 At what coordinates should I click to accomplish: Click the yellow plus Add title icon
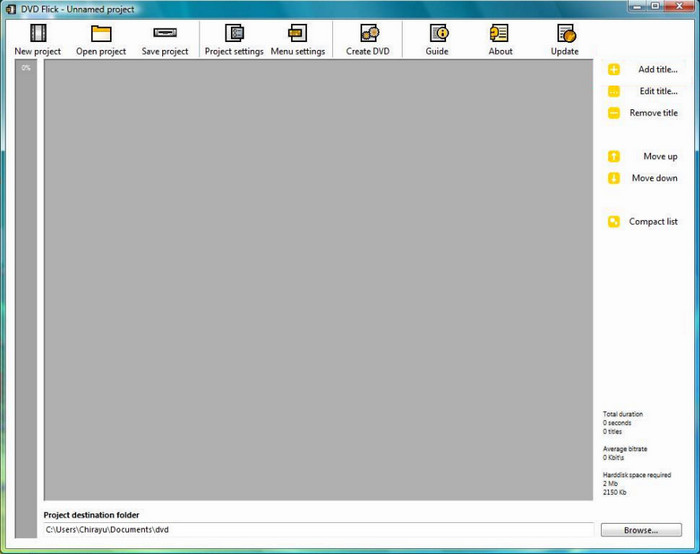614,70
